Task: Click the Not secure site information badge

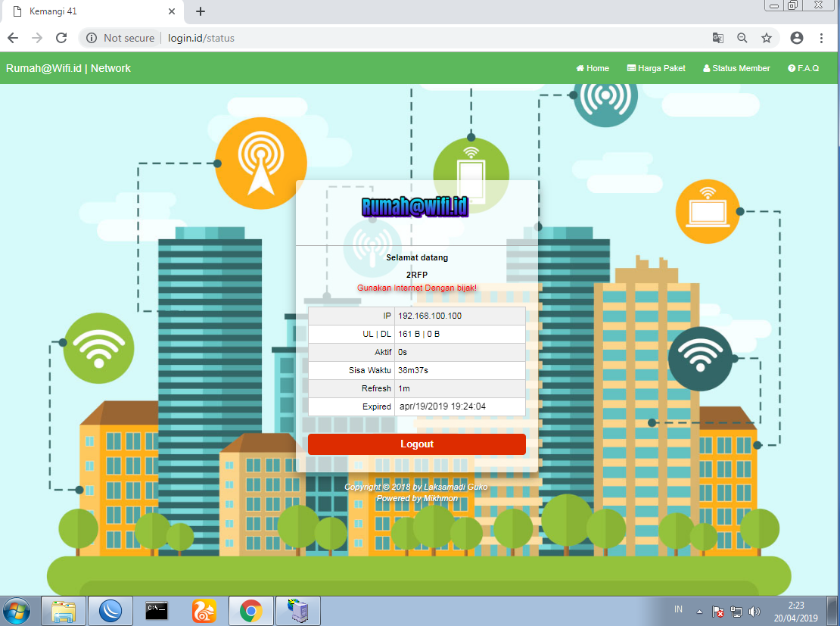Action: [x=121, y=37]
